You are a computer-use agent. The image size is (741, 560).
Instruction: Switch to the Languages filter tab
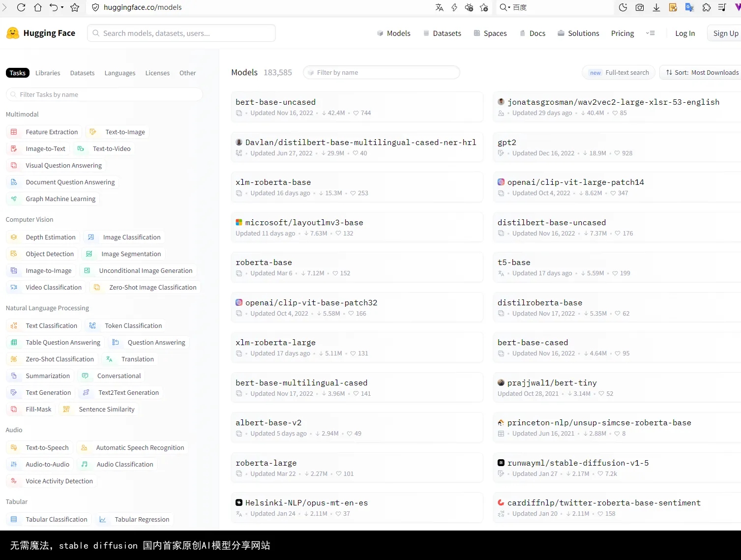click(120, 73)
